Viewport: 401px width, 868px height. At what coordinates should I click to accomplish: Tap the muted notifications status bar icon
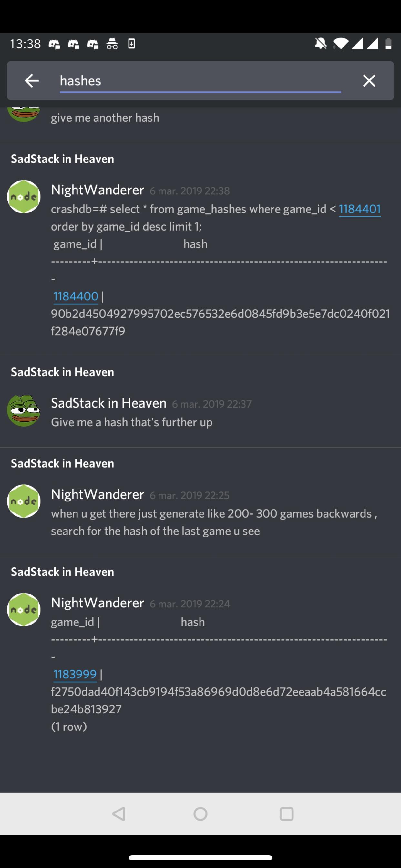(321, 44)
